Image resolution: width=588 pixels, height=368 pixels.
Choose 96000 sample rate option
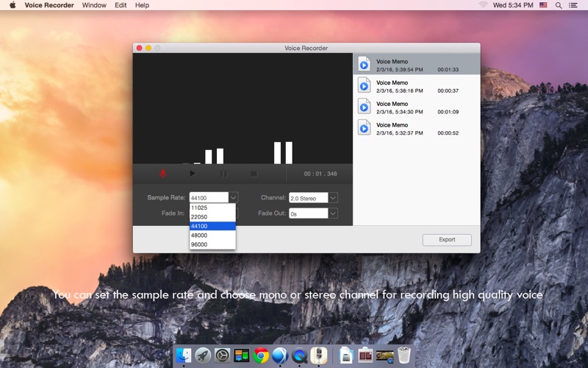click(x=212, y=244)
